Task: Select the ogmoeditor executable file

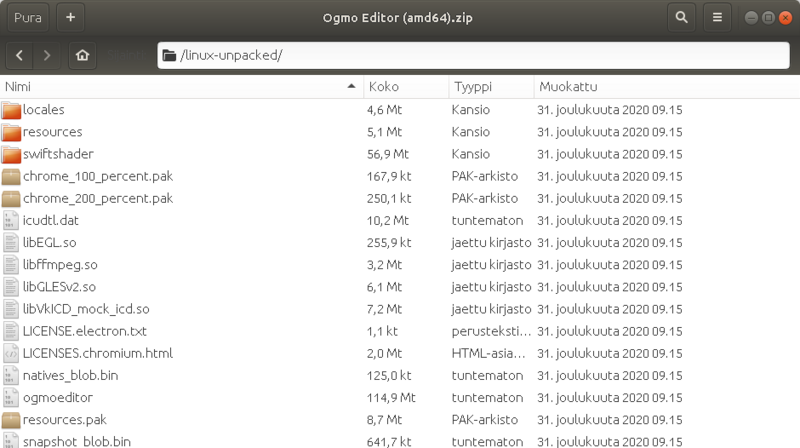Action: pos(59,397)
